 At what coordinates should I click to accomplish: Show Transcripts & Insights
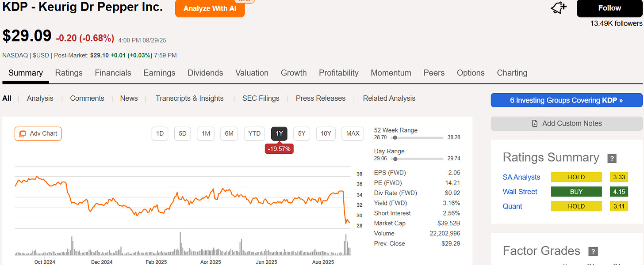[189, 98]
